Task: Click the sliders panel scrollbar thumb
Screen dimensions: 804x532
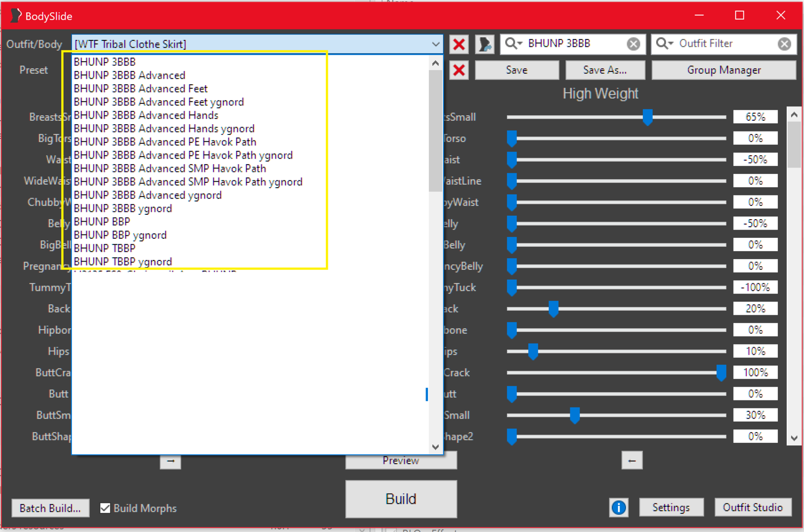Action: point(794,145)
